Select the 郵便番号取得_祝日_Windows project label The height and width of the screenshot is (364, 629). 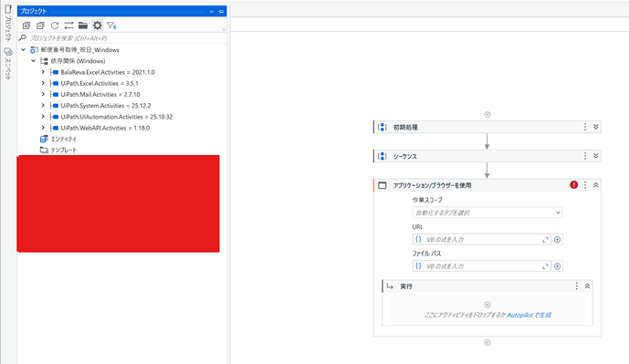pos(79,49)
